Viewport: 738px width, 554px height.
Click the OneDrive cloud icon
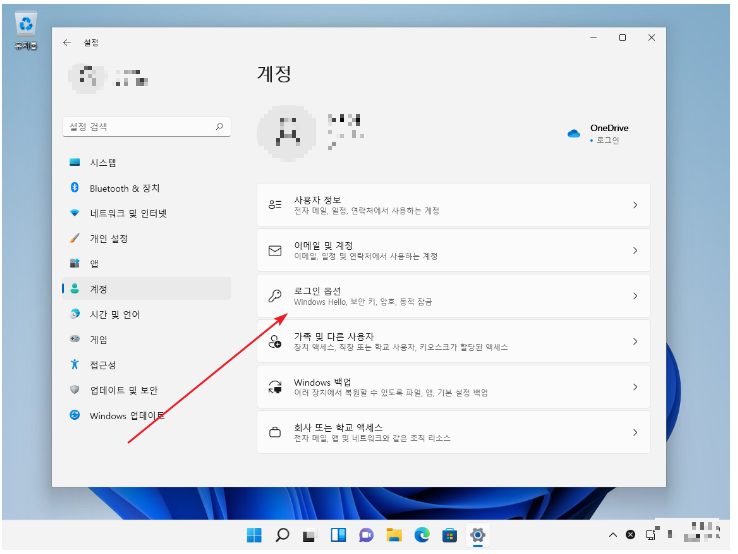[574, 134]
